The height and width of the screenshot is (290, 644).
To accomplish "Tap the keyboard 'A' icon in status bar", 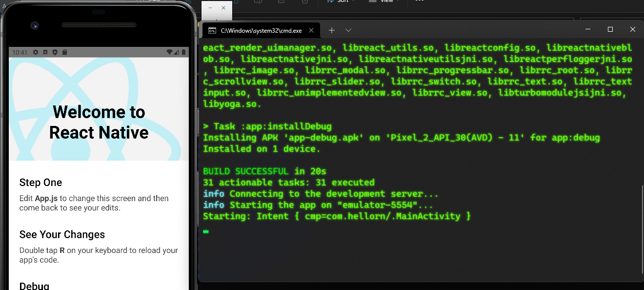I will point(45,52).
